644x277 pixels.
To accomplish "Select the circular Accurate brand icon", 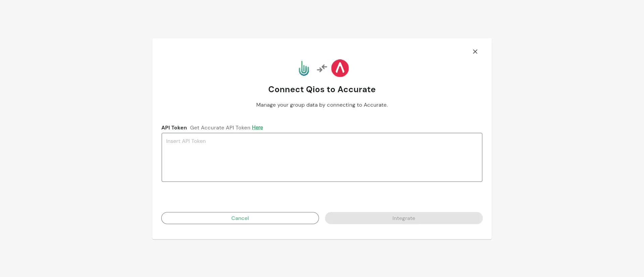I will pos(340,68).
